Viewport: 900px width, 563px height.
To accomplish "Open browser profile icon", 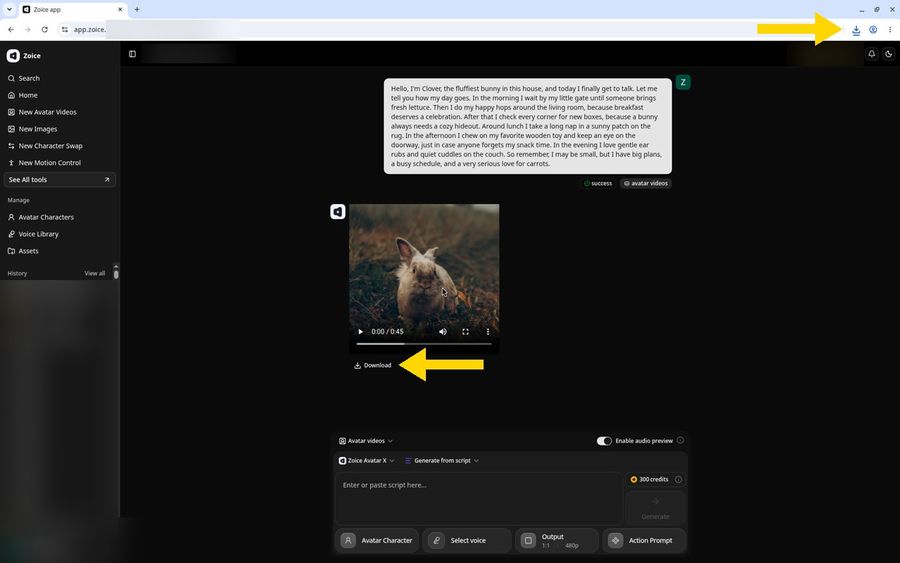I will click(873, 30).
